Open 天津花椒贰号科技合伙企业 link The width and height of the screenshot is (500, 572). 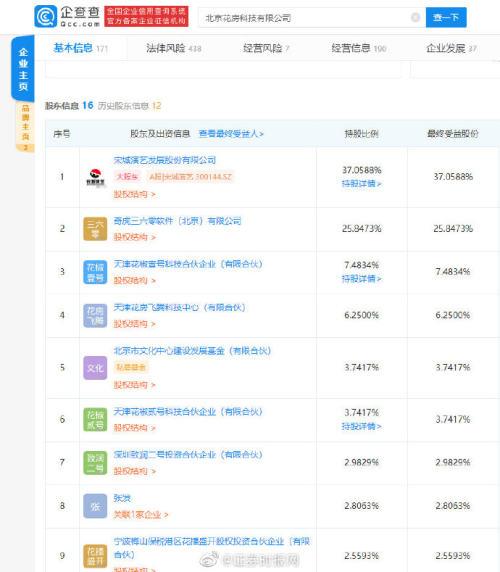tap(188, 412)
